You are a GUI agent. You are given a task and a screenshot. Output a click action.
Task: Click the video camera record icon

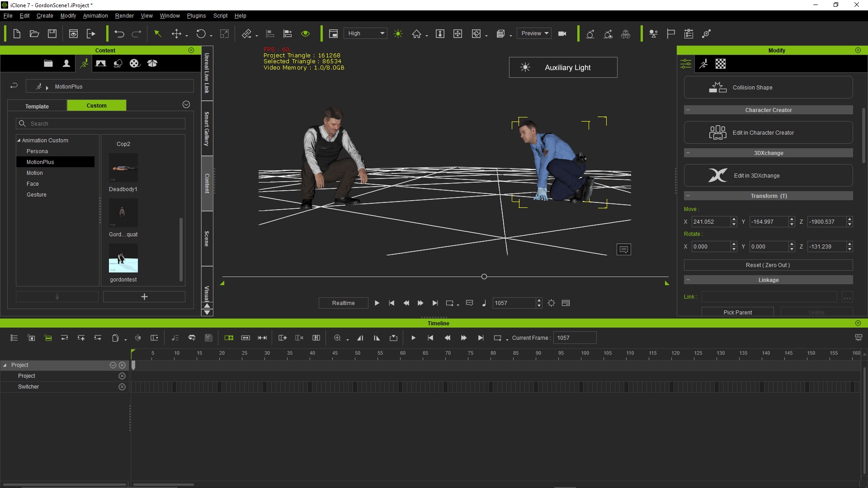point(562,33)
